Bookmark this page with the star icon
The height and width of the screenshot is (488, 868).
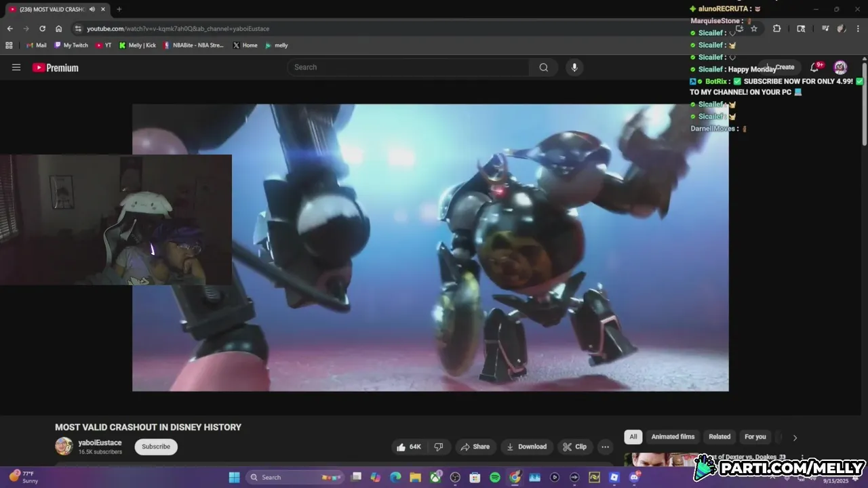click(x=753, y=28)
